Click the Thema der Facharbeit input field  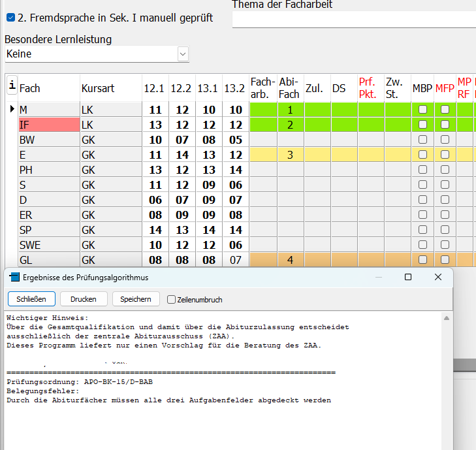354,20
